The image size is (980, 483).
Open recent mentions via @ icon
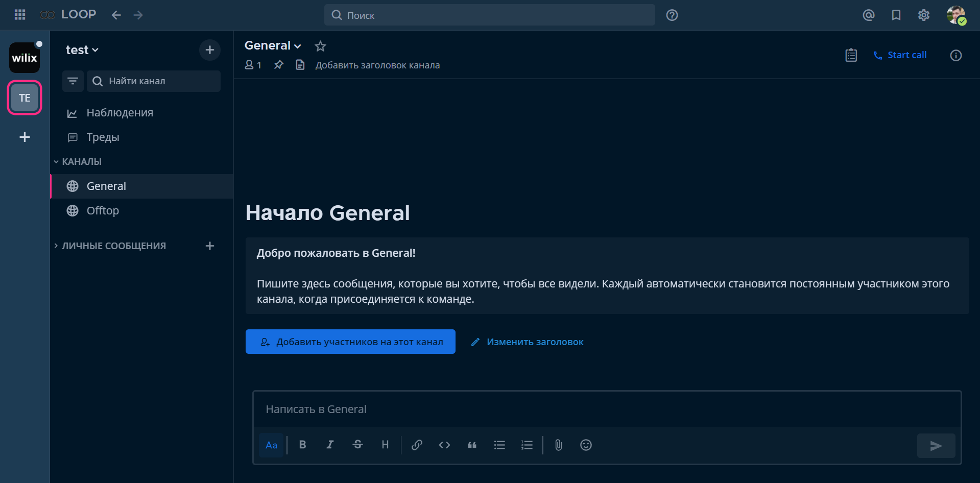pyautogui.click(x=868, y=15)
